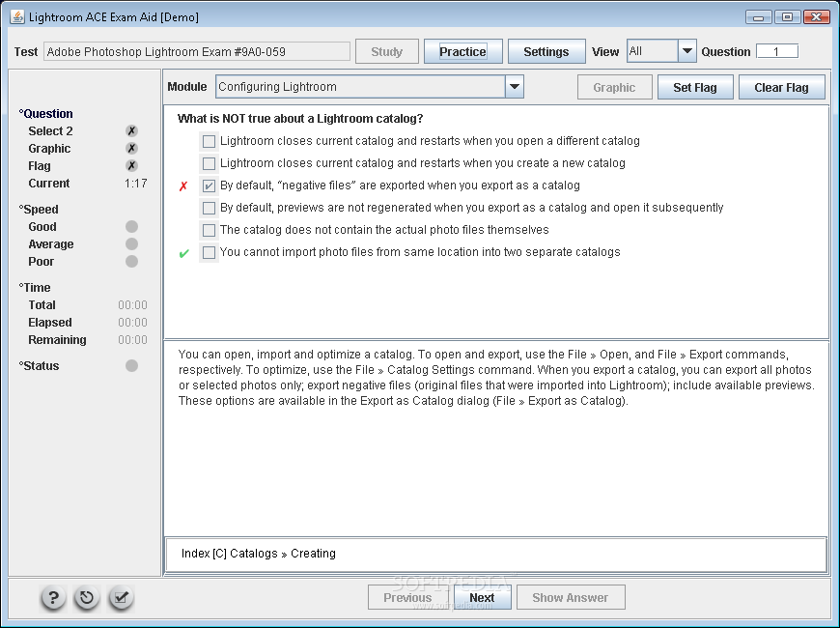Click the Java app icon in title bar
The height and width of the screenshot is (628, 840).
pyautogui.click(x=17, y=16)
